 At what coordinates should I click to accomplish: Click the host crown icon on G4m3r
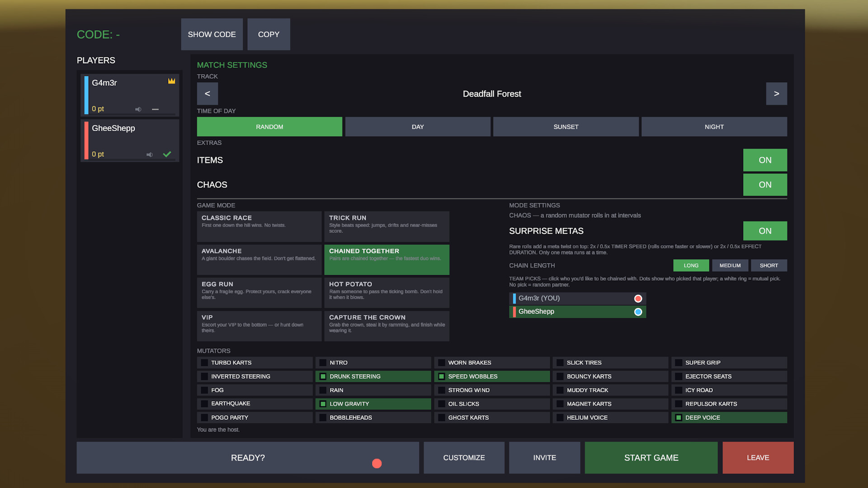[x=172, y=81]
